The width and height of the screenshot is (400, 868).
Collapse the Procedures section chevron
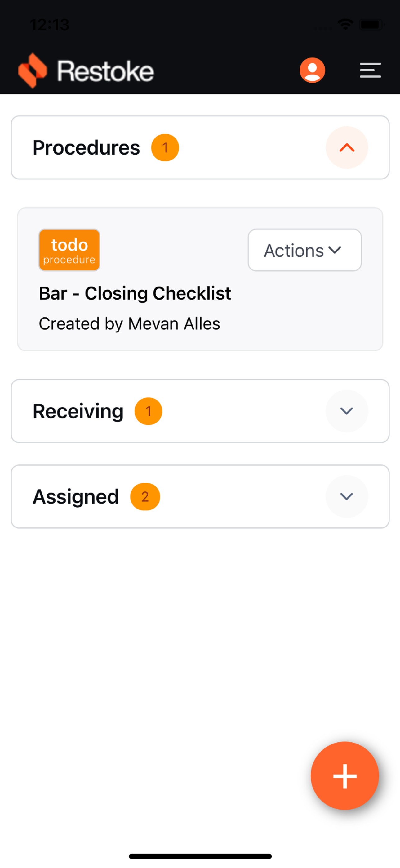tap(346, 147)
